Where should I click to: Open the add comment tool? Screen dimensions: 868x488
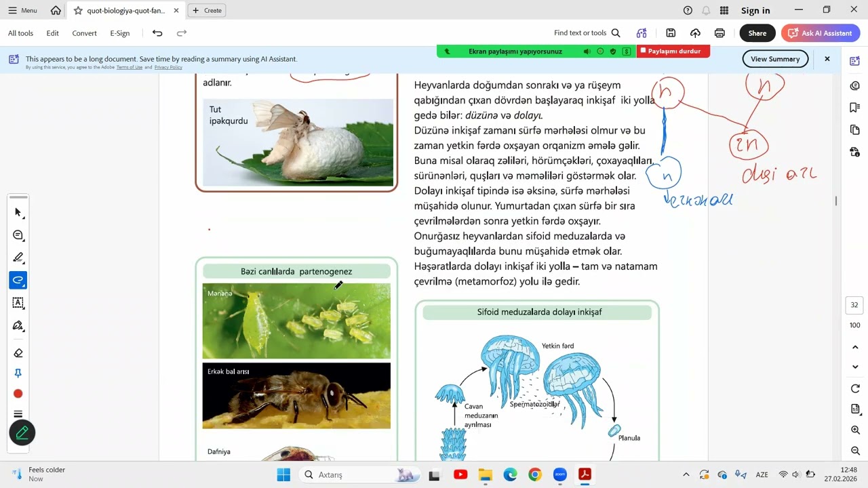tap(18, 235)
